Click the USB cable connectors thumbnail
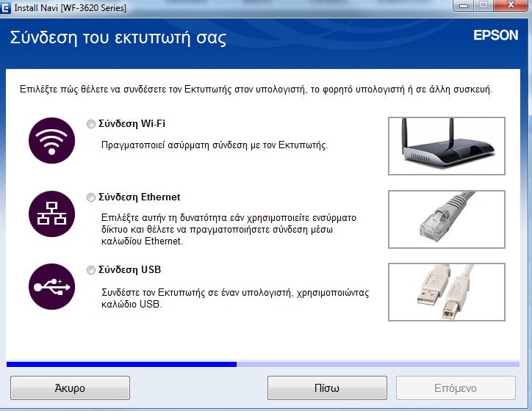The width and height of the screenshot is (532, 411). coord(447,292)
